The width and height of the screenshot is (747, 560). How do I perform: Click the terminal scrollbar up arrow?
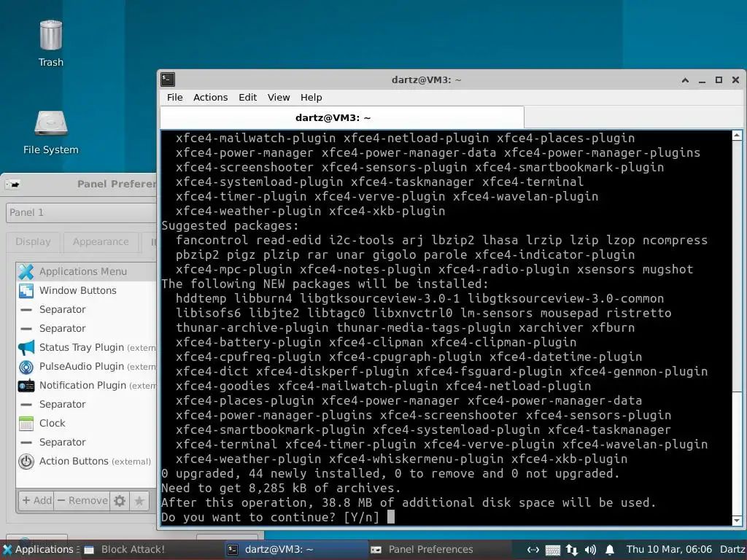pos(737,135)
